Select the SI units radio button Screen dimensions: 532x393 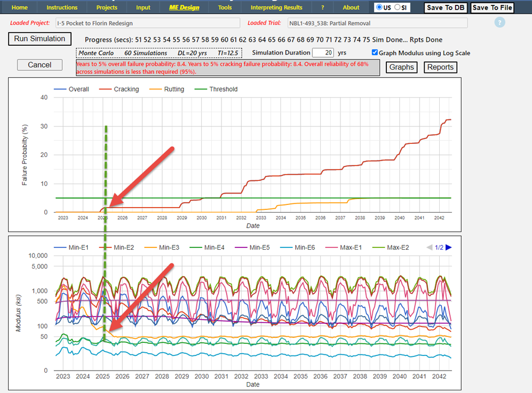pyautogui.click(x=397, y=8)
